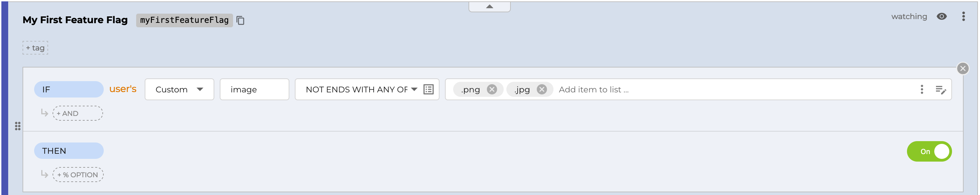Open the comparison value list options menu
Screen dimensions: 980x195
921,89
